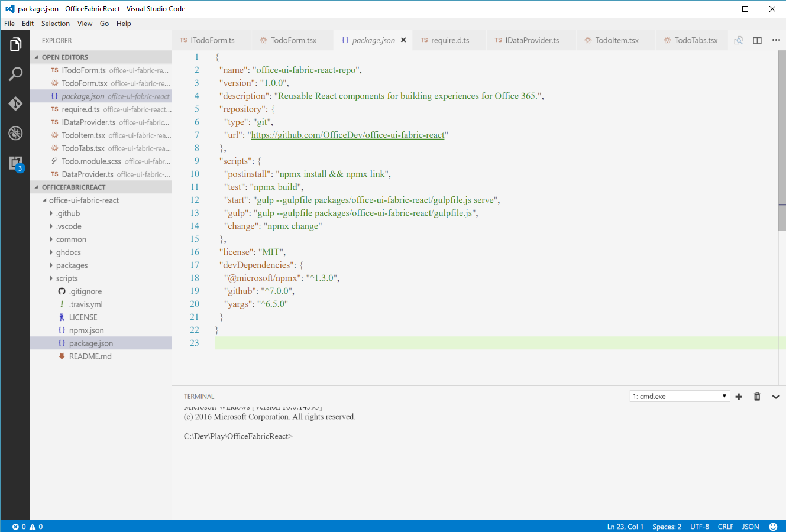Switch to the IDataProvider.ts tab
Viewport: 786px width, 532px height.
pyautogui.click(x=532, y=40)
